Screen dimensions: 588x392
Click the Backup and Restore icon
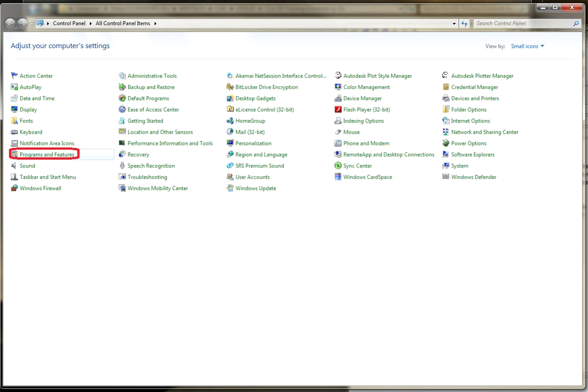click(x=122, y=87)
